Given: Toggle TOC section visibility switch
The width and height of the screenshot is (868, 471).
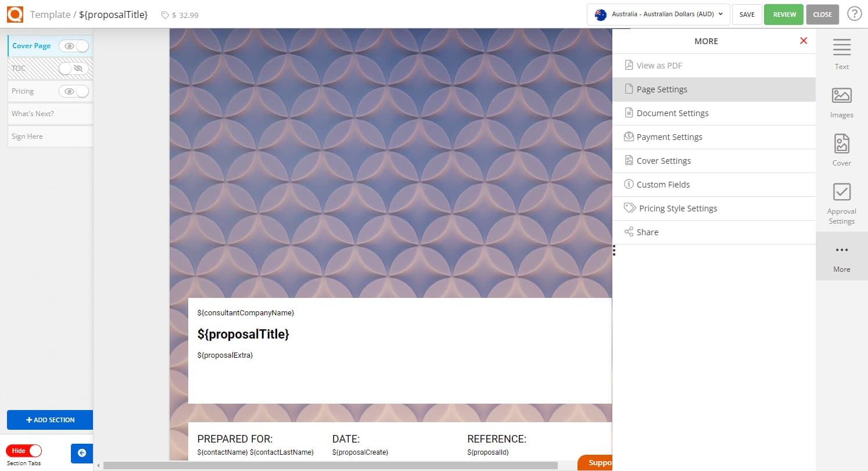Looking at the screenshot, I should (x=73, y=69).
